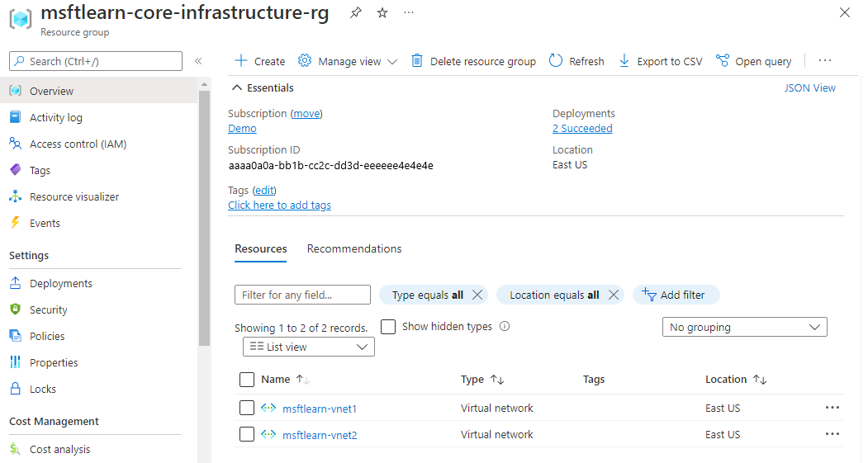Close the resource group blade
Image resolution: width=868 pixels, height=463 pixels.
point(844,12)
